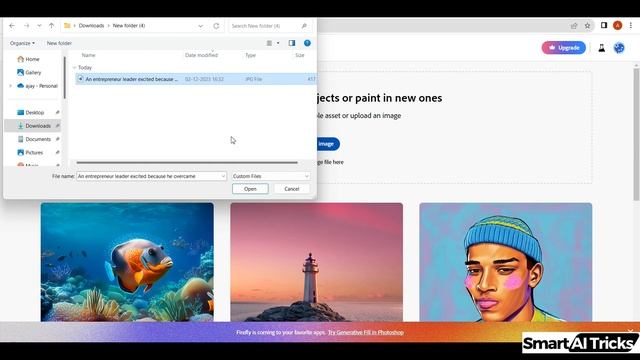Image resolution: width=640 pixels, height=360 pixels.
Task: Open Try Generative Fill in Photoshop link
Action: coord(366,332)
